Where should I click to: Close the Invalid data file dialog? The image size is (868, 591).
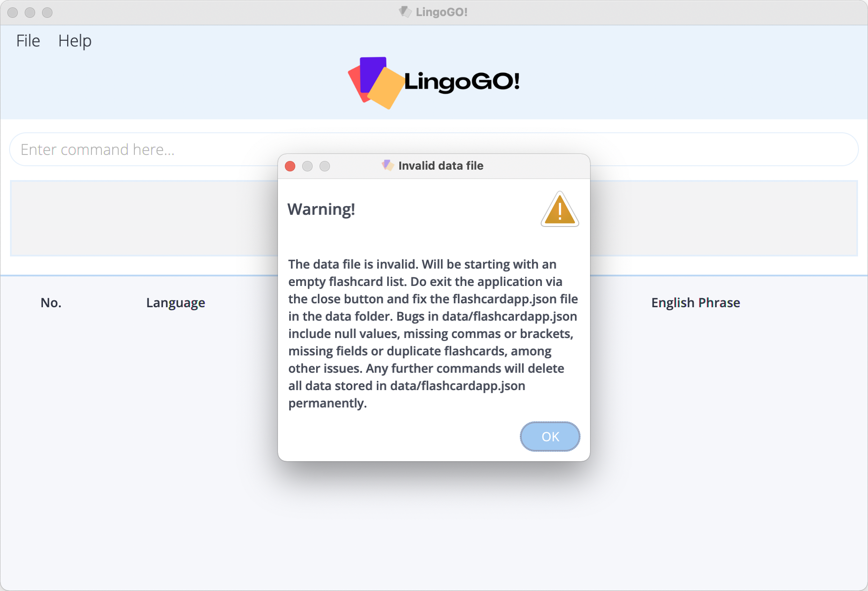pyautogui.click(x=290, y=166)
